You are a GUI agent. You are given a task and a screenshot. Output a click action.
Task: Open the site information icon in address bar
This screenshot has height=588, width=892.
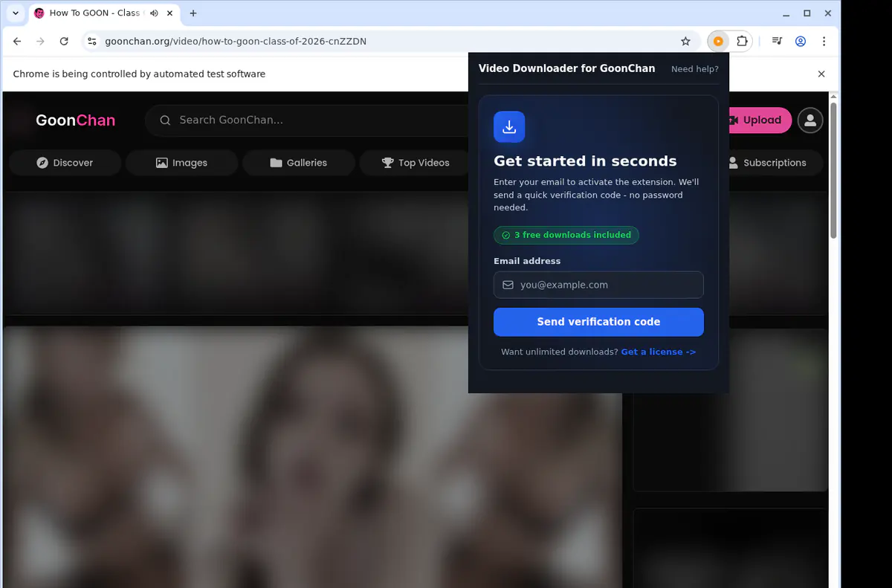91,42
